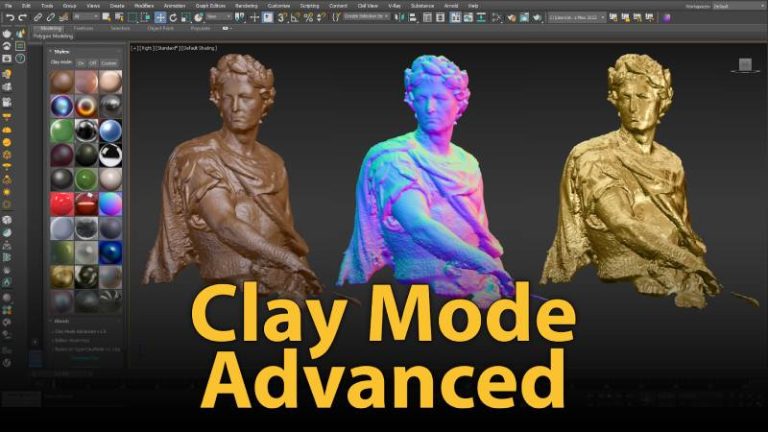This screenshot has height=432, width=768.
Task: Click the ViewCube in the viewport corner
Action: 744,65
